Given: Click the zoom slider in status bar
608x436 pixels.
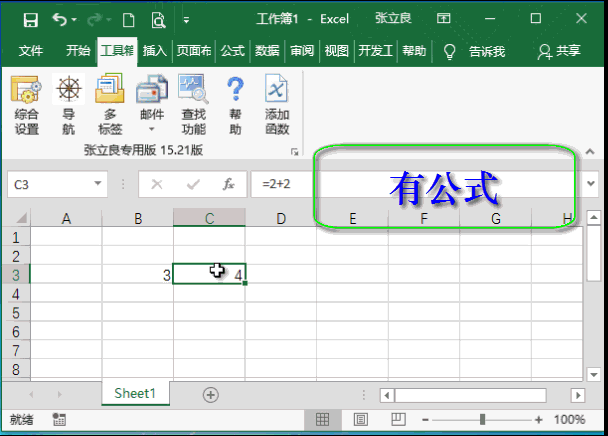Looking at the screenshot, I should point(483,420).
